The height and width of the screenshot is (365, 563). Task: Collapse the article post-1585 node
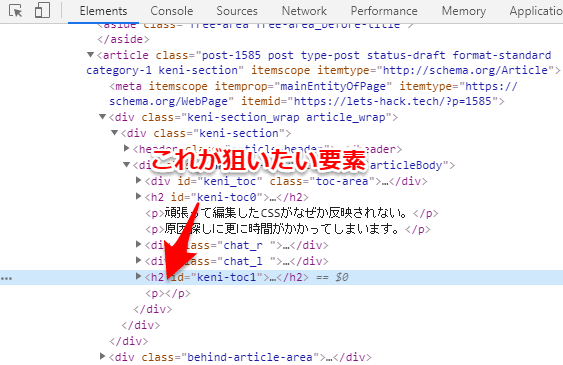point(90,55)
